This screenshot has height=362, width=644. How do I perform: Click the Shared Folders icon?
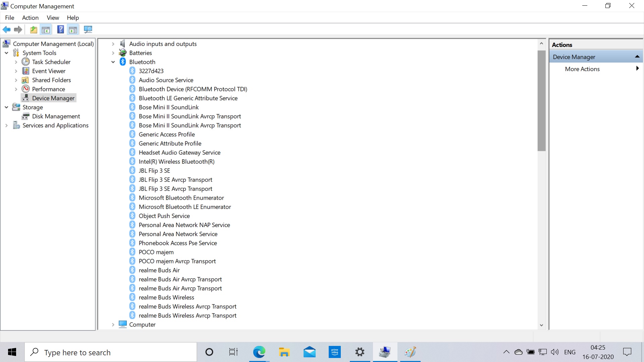coord(25,80)
